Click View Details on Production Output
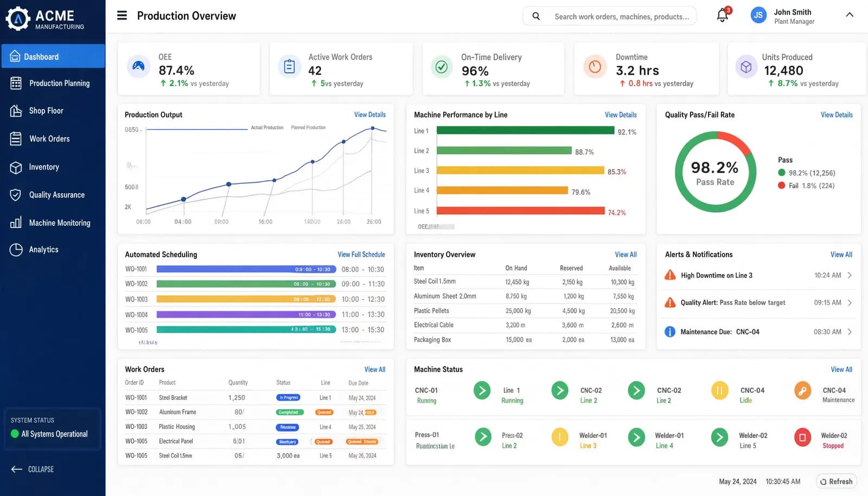The width and height of the screenshot is (868, 496). (x=370, y=115)
